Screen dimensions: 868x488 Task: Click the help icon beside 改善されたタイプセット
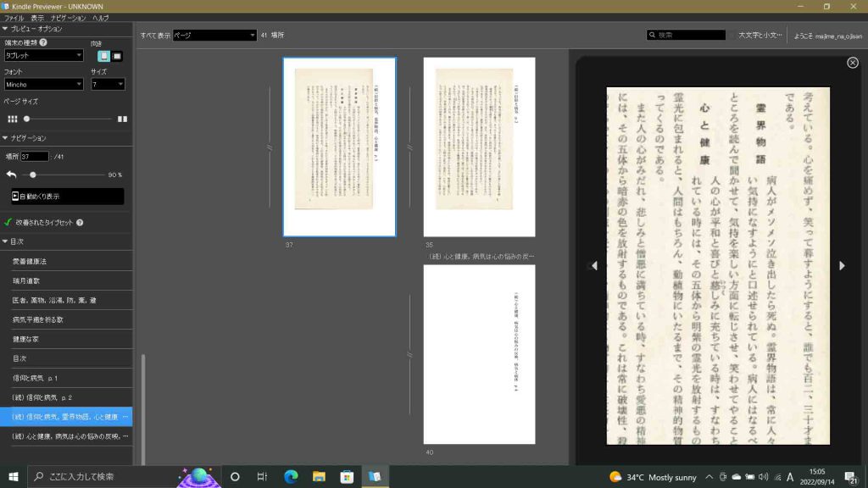(80, 223)
